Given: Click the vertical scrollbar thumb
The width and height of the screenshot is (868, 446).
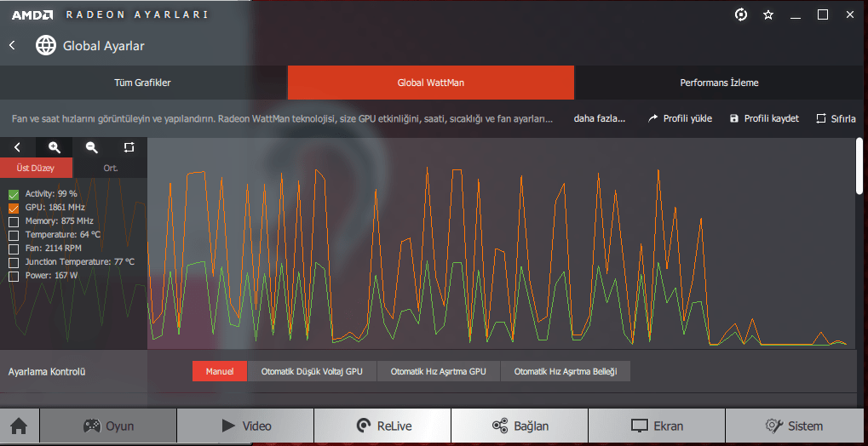Looking at the screenshot, I should 859,166.
